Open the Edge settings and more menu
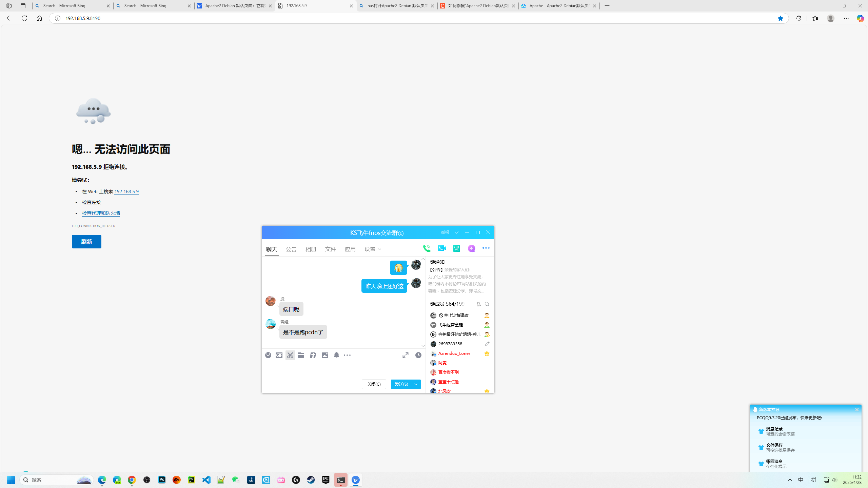Screen dimensions: 868x488 tap(846, 18)
